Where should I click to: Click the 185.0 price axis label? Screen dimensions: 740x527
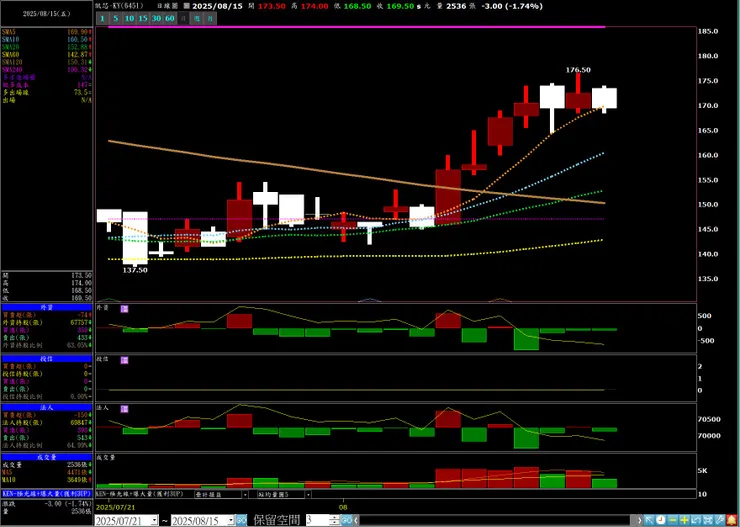point(708,31)
